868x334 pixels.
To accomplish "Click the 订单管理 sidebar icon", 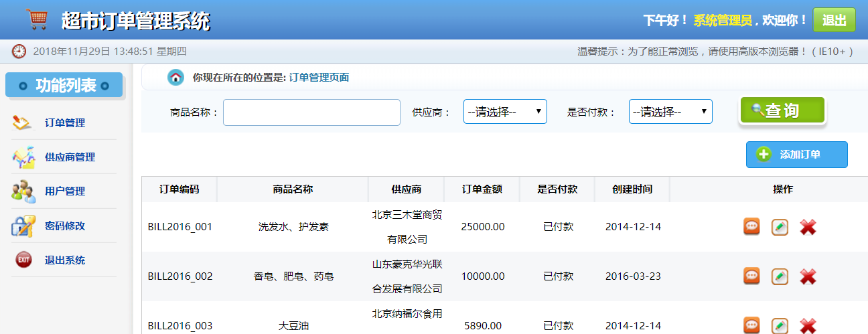I will [22, 122].
